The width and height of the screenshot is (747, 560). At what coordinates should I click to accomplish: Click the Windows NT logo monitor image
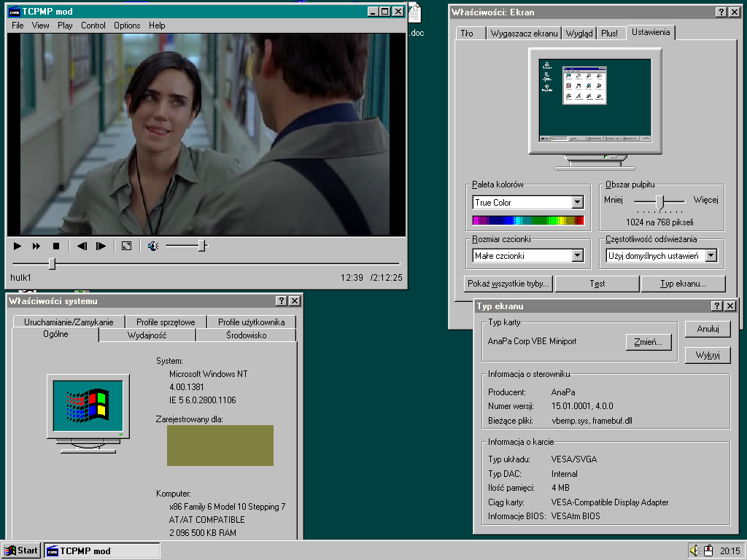[x=88, y=413]
